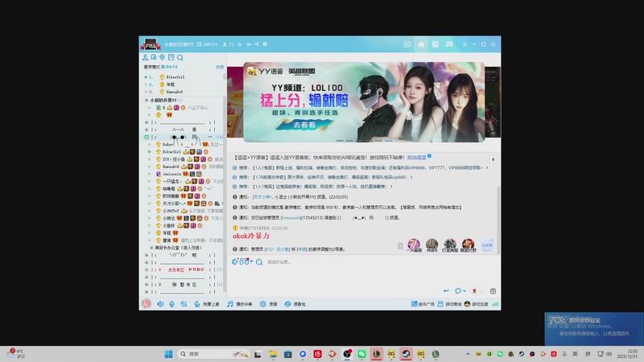Click the refresh channel list icon
The height and width of the screenshot is (362, 644).
(x=154, y=57)
